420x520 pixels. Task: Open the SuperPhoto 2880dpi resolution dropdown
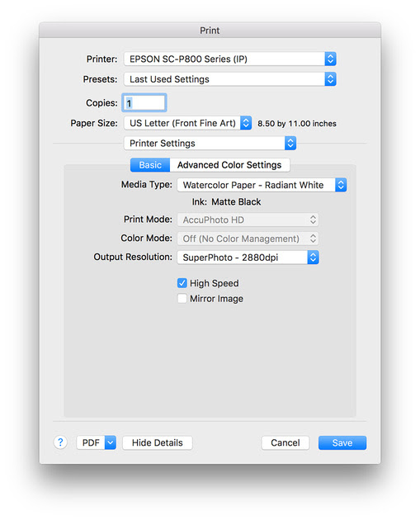pyautogui.click(x=248, y=258)
